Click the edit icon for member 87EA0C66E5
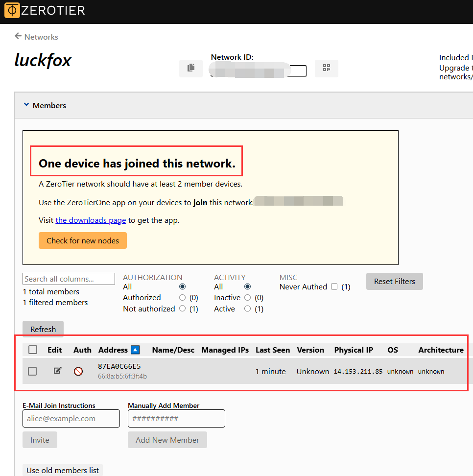This screenshot has height=476, width=473. 57,371
